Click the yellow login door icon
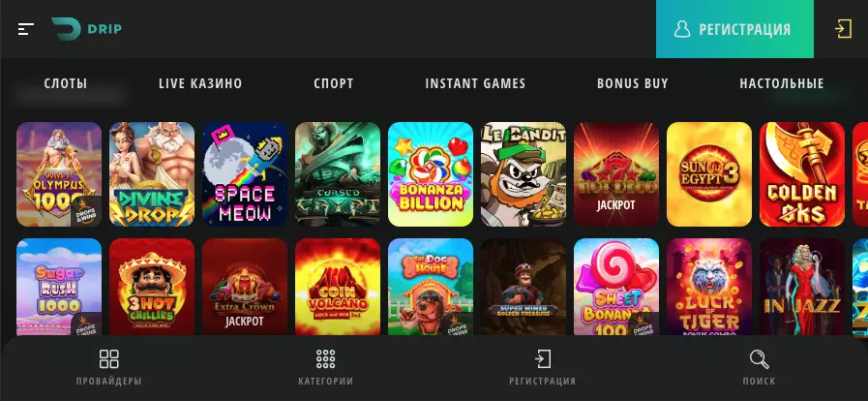This screenshot has width=868, height=401. click(843, 29)
